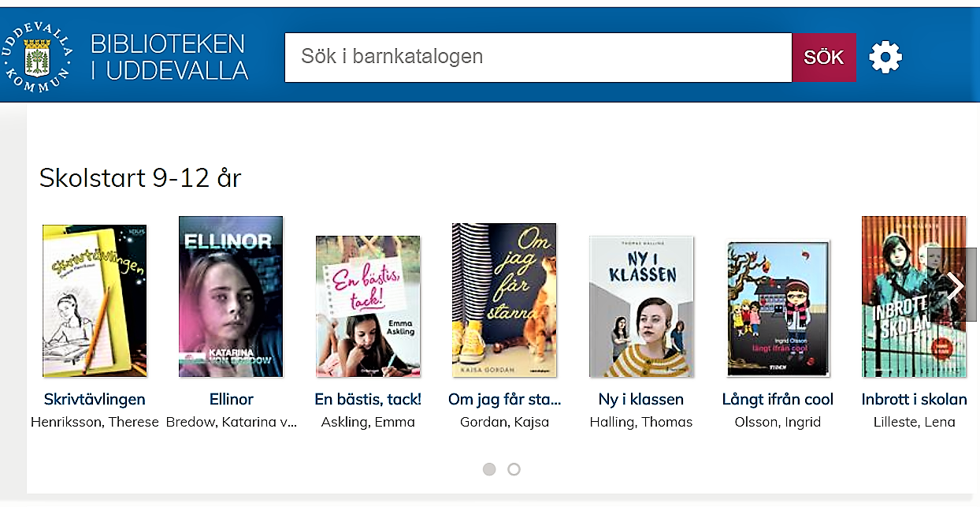Open Biblioteken i Uddevalla header link

[x=169, y=56]
